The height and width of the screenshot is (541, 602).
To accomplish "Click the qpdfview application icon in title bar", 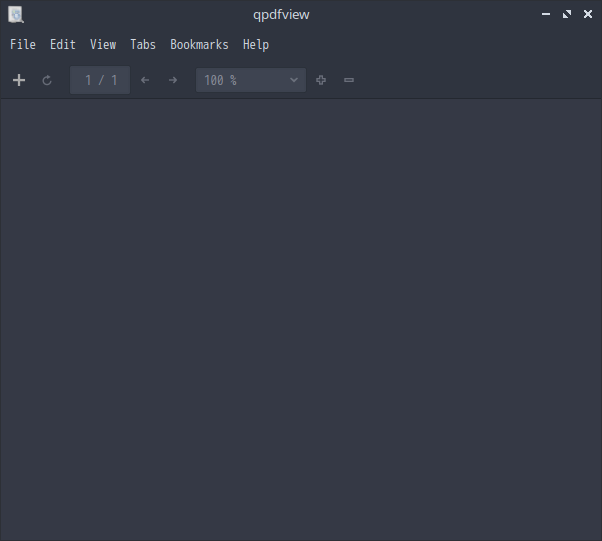I will [x=16, y=15].
